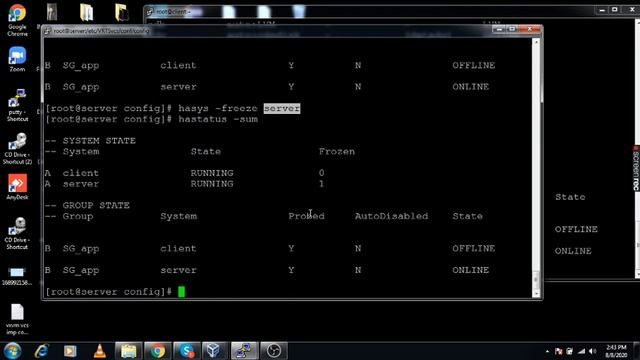Launch VLC from the taskbar
640x360 pixels.
tap(100, 351)
